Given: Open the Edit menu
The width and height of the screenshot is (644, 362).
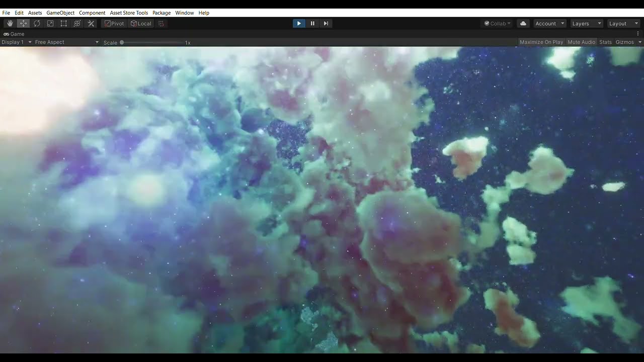Looking at the screenshot, I should click(x=19, y=13).
